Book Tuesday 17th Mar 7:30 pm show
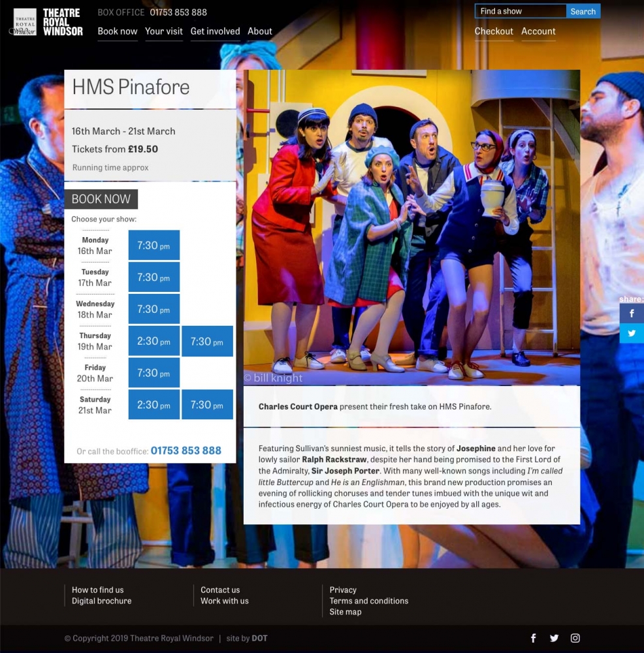 coord(153,277)
